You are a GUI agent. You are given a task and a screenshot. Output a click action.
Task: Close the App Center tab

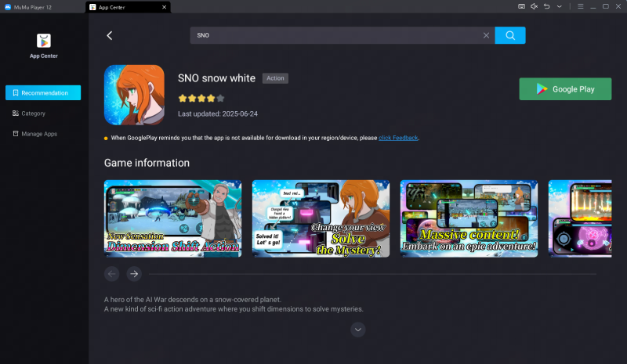(x=164, y=7)
